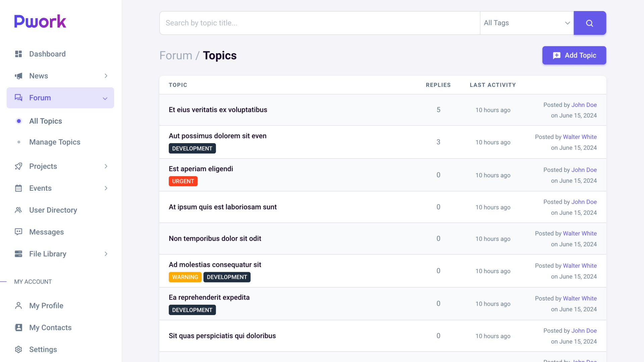The width and height of the screenshot is (644, 362).
Task: Click the Pwork logo
Action: pos(40,21)
